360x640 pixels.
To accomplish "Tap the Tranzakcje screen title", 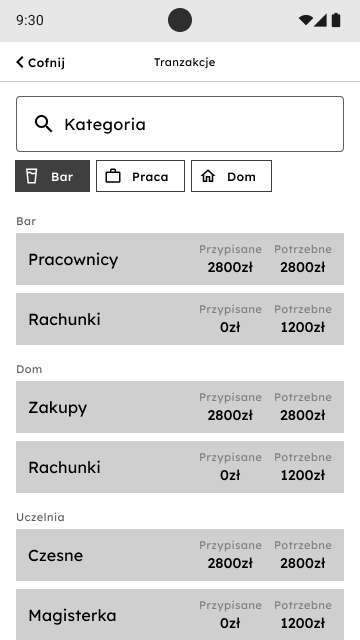I will pyautogui.click(x=184, y=62).
